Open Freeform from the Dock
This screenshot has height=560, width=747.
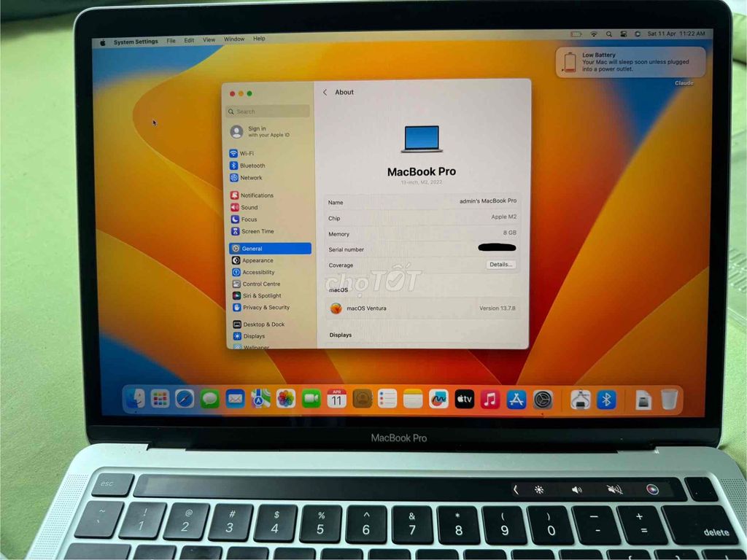[438, 399]
